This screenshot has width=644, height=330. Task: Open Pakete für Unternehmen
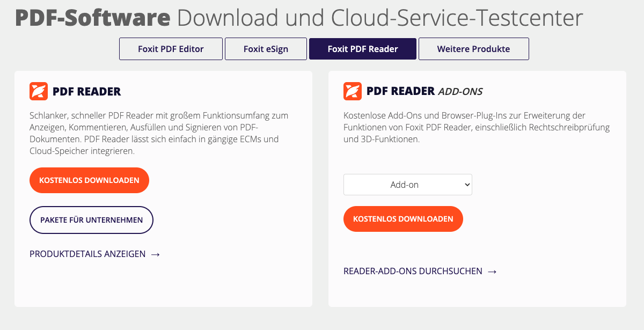tap(91, 220)
